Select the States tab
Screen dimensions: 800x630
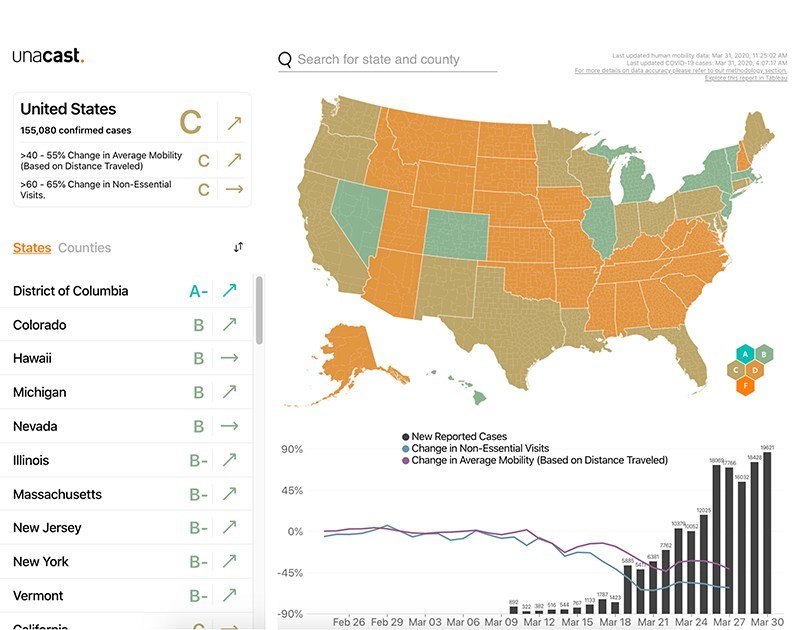click(32, 248)
